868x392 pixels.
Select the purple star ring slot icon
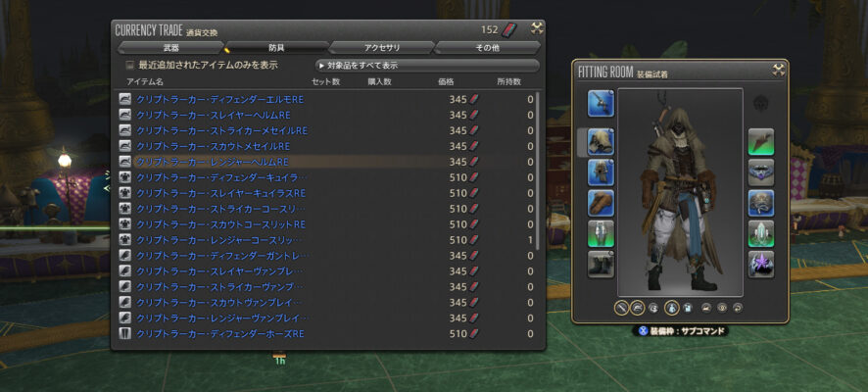761,264
